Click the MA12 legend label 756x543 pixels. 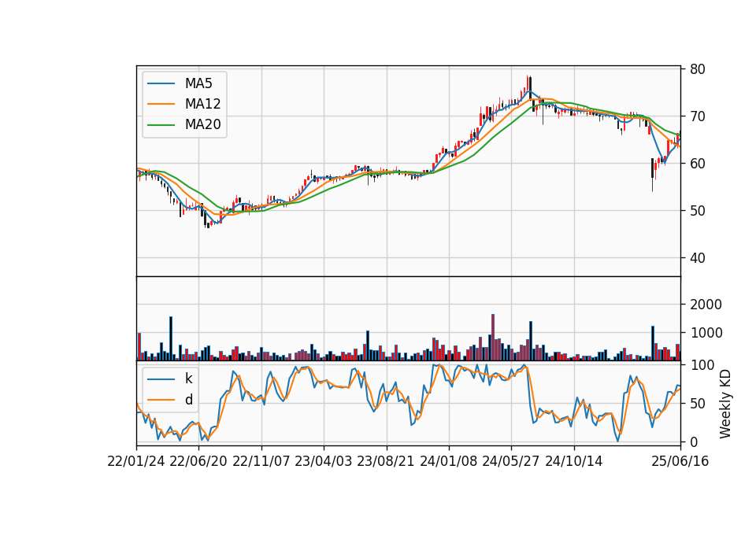(202, 104)
